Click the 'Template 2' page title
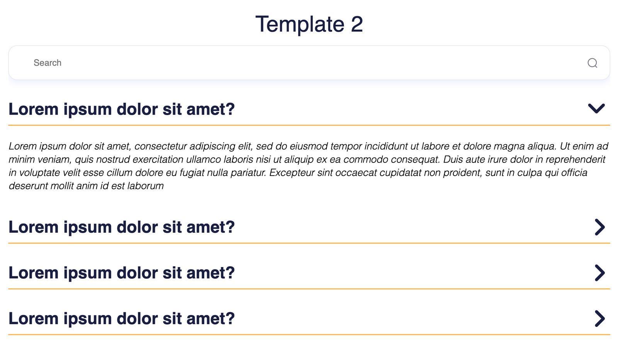Image resolution: width=618 pixels, height=364 pixels. click(309, 24)
